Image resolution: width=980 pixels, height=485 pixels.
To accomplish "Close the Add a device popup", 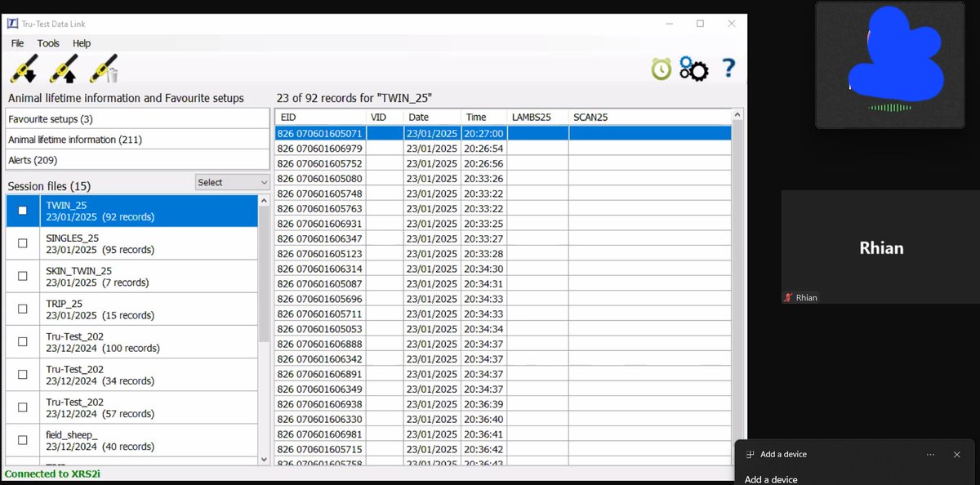I will tap(957, 454).
